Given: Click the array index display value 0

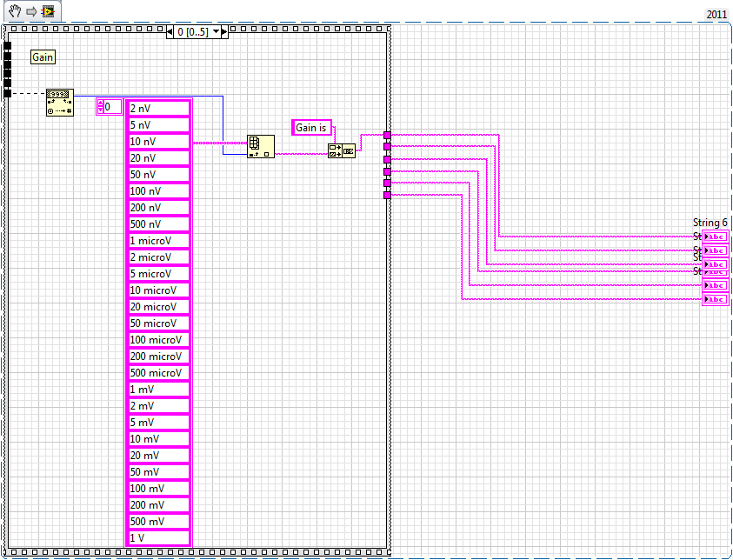Looking at the screenshot, I should click(113, 106).
